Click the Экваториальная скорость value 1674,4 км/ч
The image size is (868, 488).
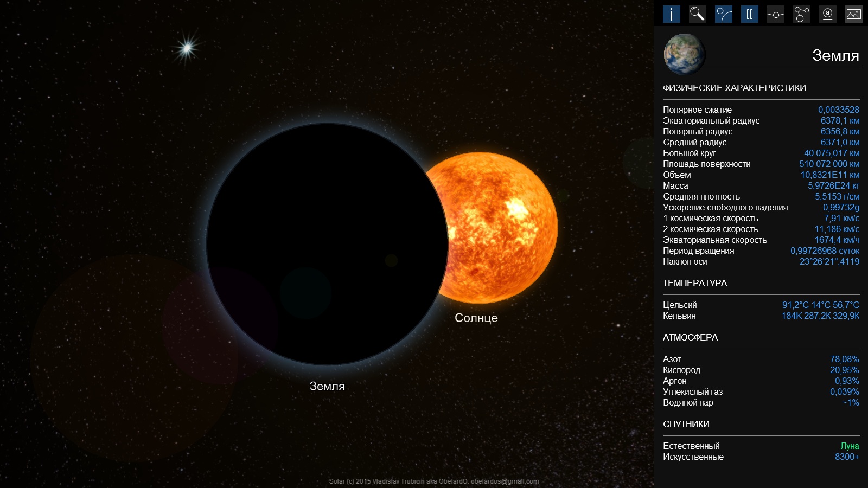[x=837, y=240]
